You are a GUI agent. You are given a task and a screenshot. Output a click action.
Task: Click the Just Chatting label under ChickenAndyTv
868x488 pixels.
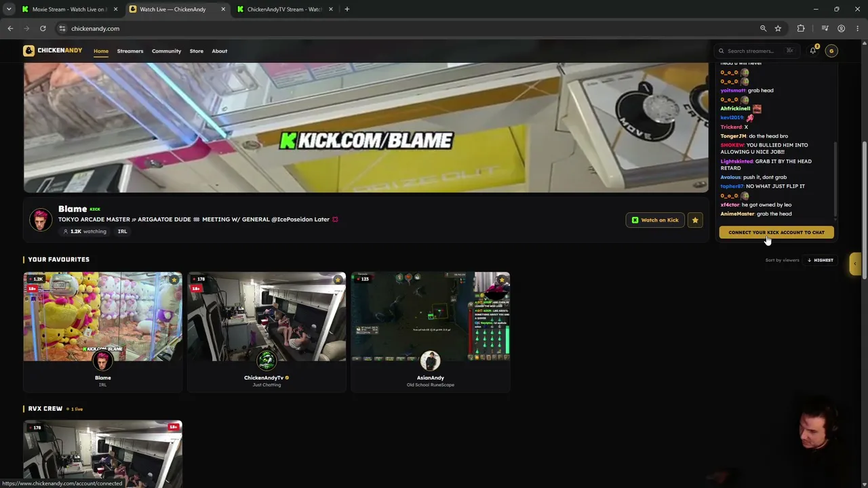[x=267, y=385]
